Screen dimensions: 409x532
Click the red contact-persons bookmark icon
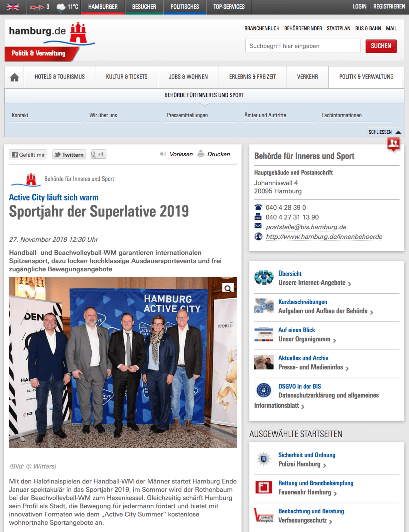[393, 144]
